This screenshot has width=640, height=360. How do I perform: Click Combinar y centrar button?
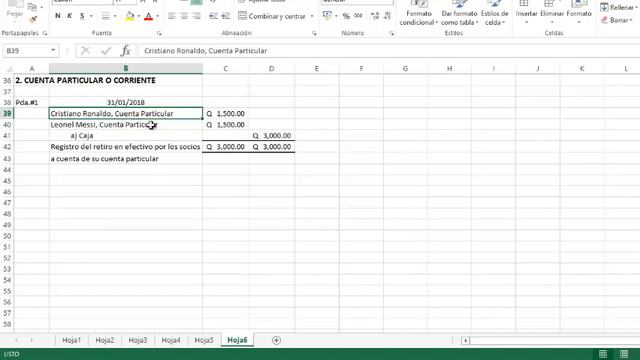click(x=272, y=16)
